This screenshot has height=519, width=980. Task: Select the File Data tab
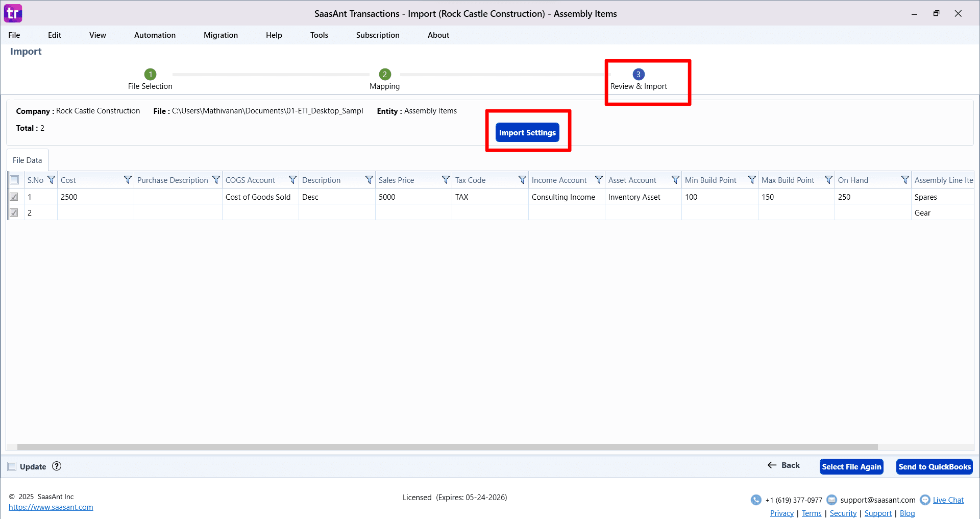pos(28,160)
